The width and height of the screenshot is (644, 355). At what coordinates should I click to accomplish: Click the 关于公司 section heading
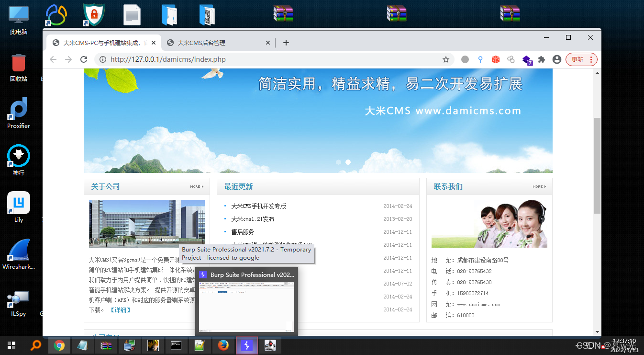(105, 186)
